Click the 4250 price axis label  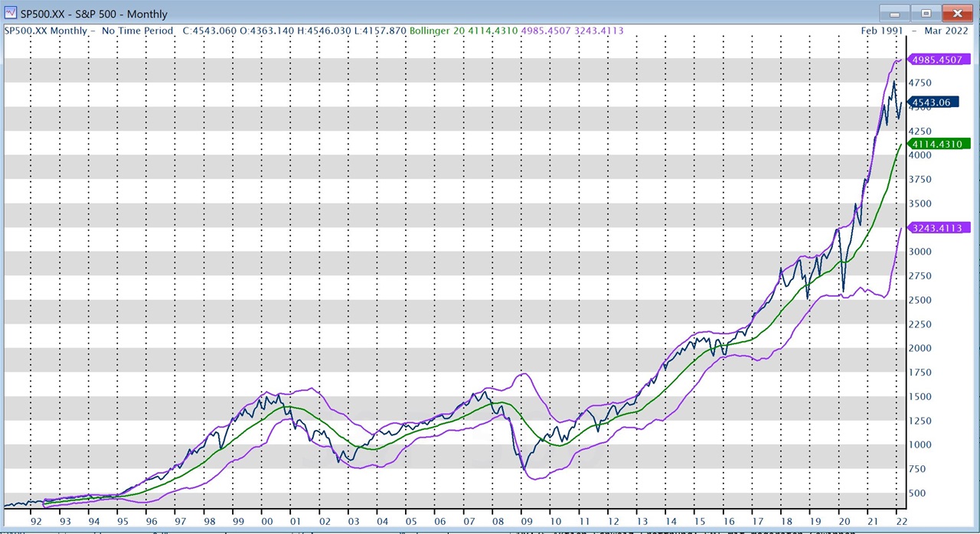coord(920,131)
